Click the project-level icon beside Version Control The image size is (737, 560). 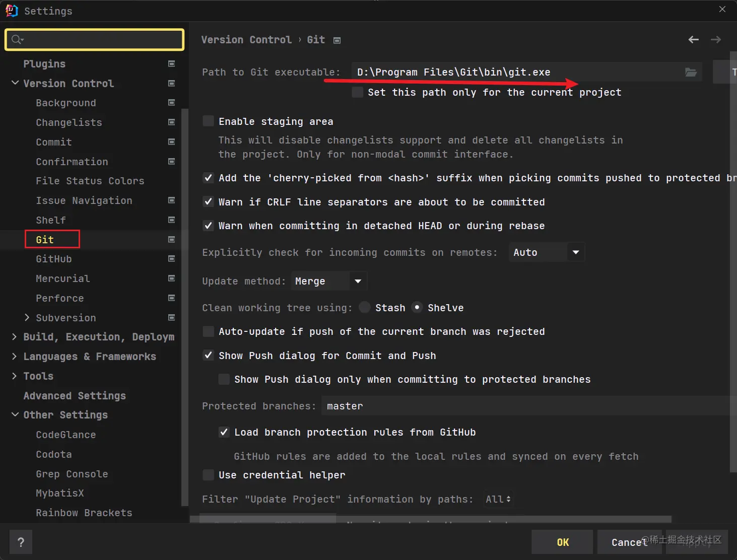click(171, 83)
